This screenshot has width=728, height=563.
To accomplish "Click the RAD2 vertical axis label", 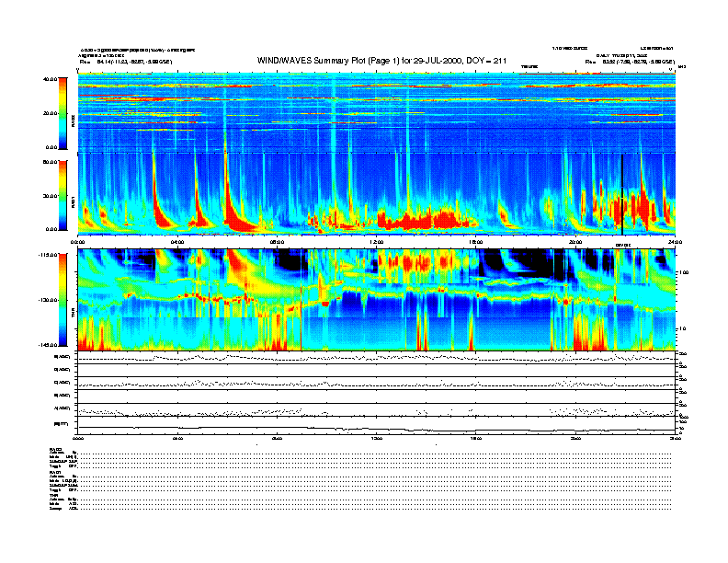I will point(73,121).
